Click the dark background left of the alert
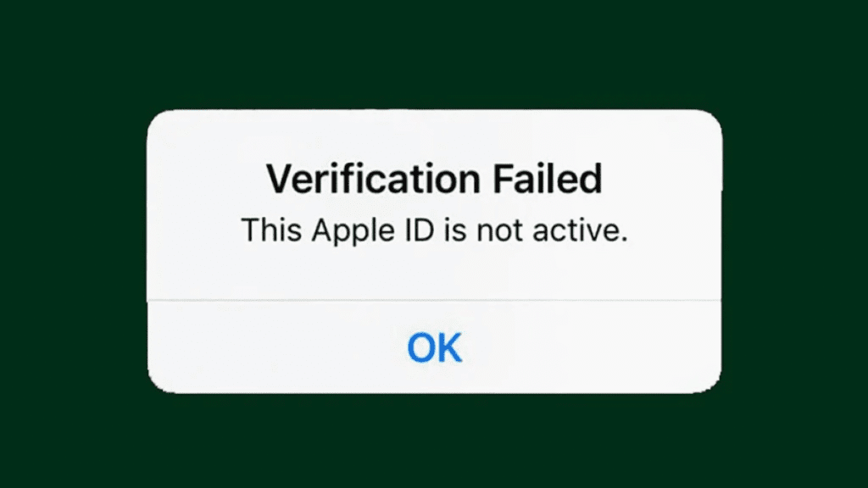Screen dimensions: 868x488 pos(73,252)
